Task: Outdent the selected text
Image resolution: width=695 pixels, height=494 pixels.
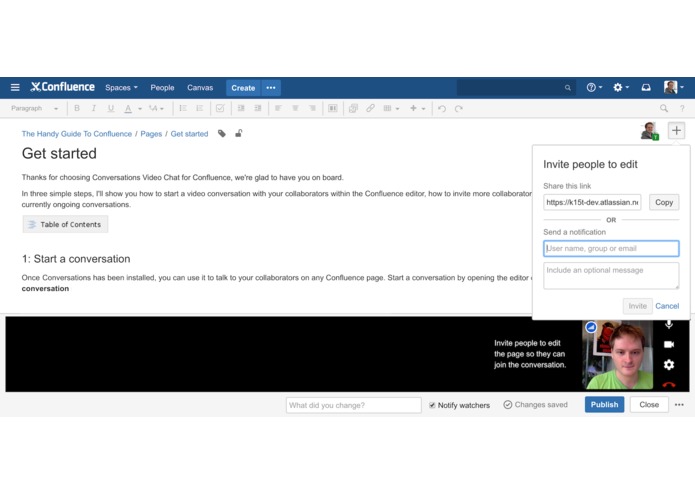Action: pos(241,108)
